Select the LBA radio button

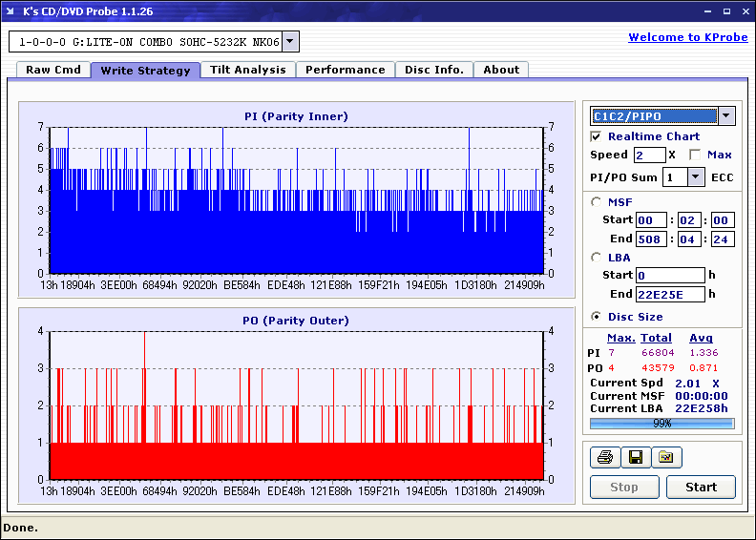coord(597,258)
